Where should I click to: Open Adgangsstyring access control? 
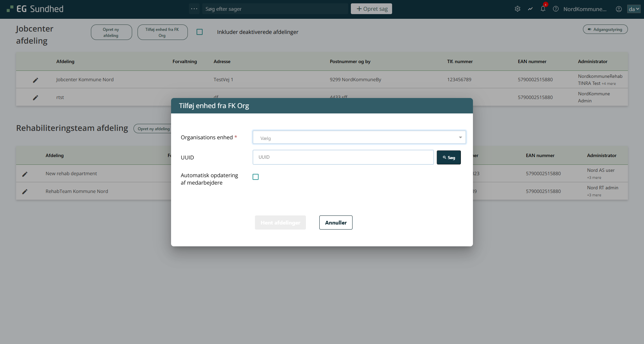point(605,30)
